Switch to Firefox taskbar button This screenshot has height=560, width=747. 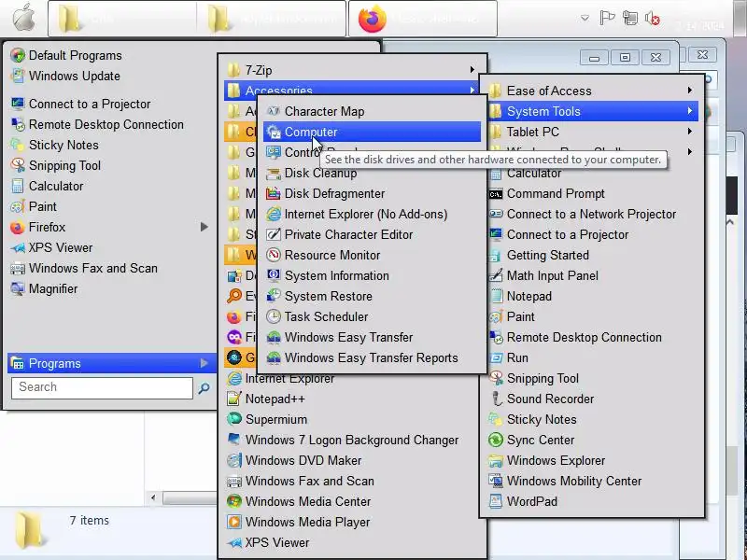pyautogui.click(x=423, y=19)
